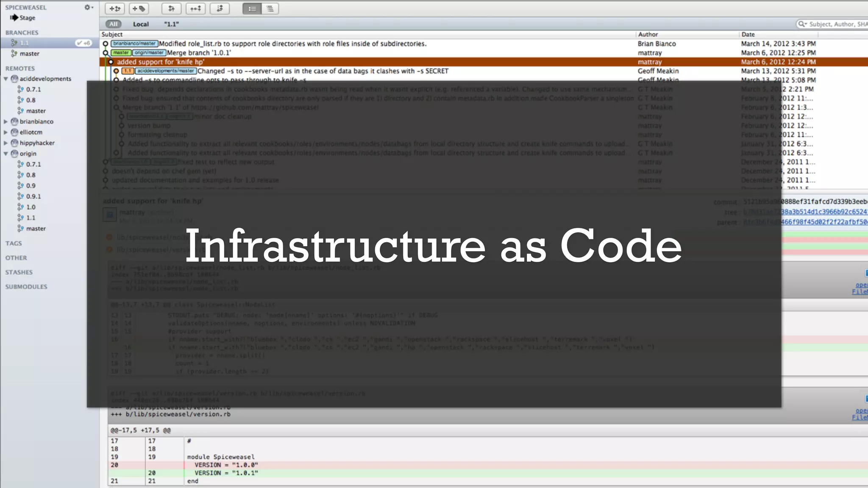Select the origin remote globe icon

click(14, 154)
